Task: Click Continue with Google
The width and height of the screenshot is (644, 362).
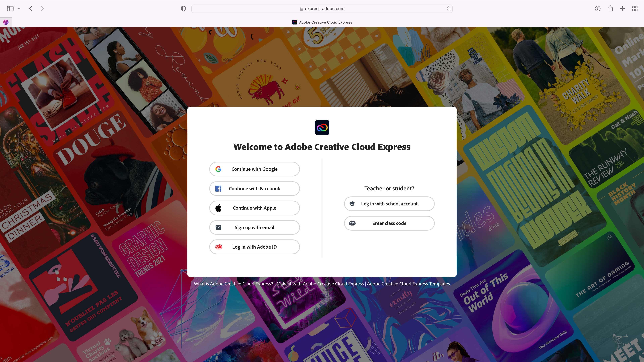Action: (254, 169)
